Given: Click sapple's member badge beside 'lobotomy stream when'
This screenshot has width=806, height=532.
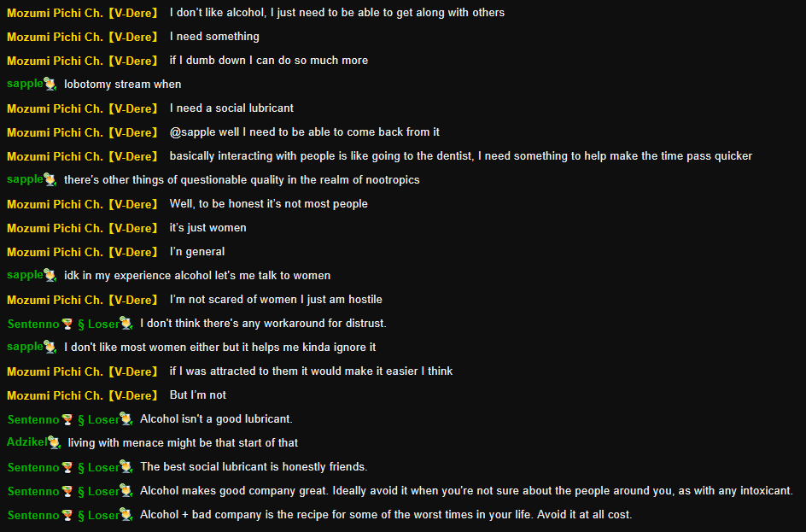Looking at the screenshot, I should [50, 84].
